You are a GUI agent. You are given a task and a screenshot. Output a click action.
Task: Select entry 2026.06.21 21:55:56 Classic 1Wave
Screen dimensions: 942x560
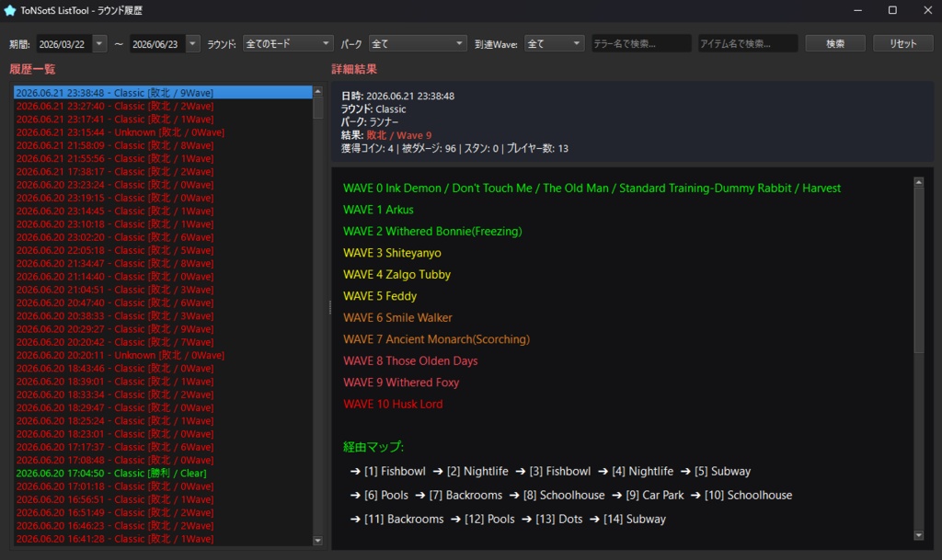point(163,158)
